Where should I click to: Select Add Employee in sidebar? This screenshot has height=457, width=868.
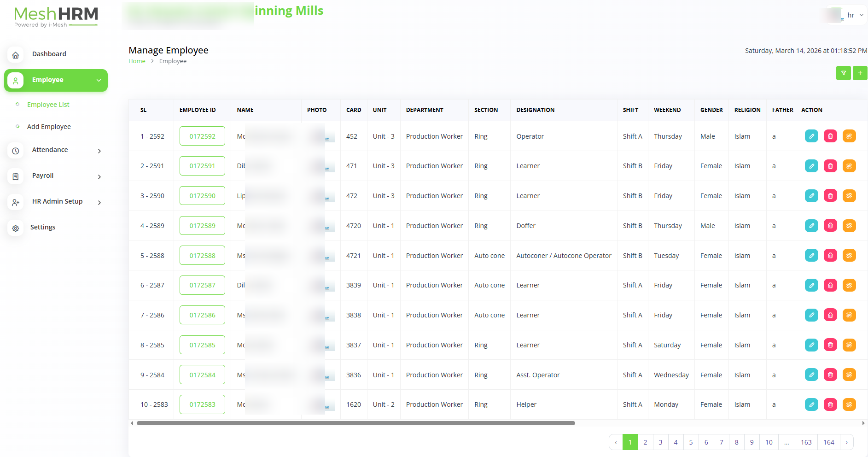(x=49, y=127)
